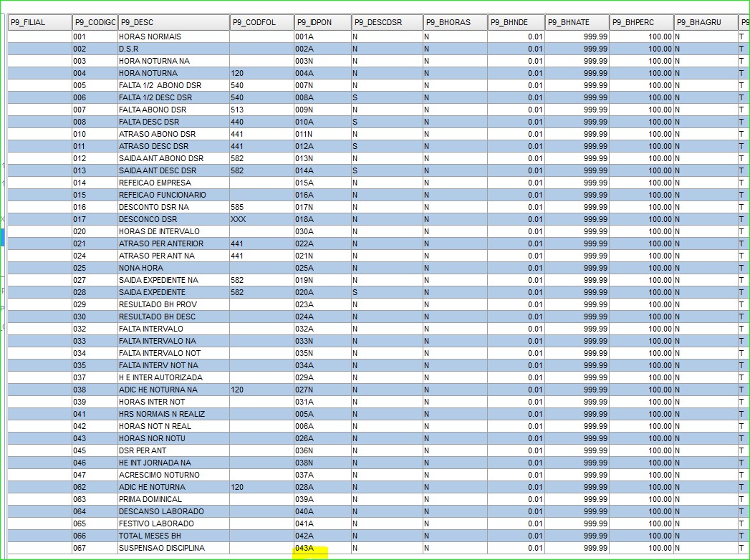The width and height of the screenshot is (750, 560).
Task: Select REFEICAO FUNCIONARIO cell
Action: 173,195
